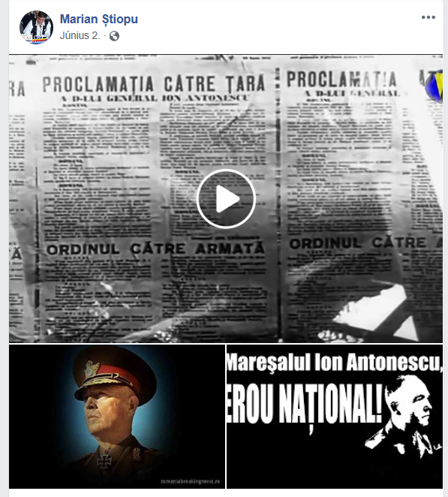Click the left PROCLAMAȚIA CĂTRE ȚARA headline
448x497 pixels.
(154, 84)
